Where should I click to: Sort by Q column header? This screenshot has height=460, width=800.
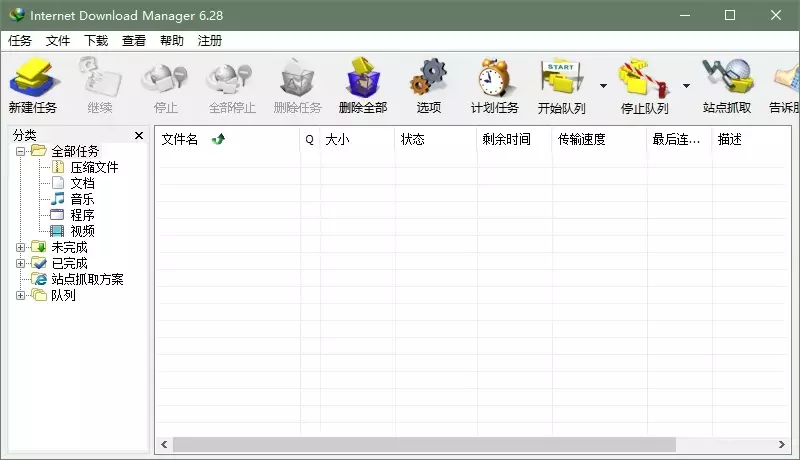tap(310, 139)
